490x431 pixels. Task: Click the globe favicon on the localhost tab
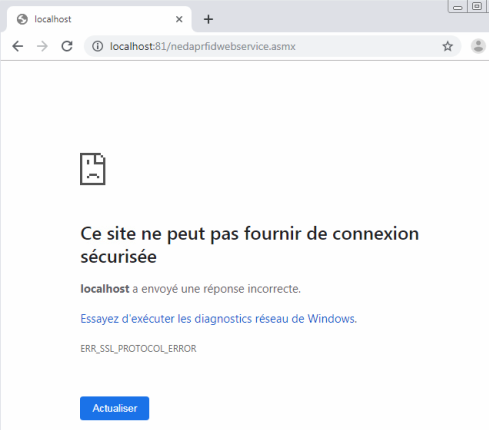(22, 19)
